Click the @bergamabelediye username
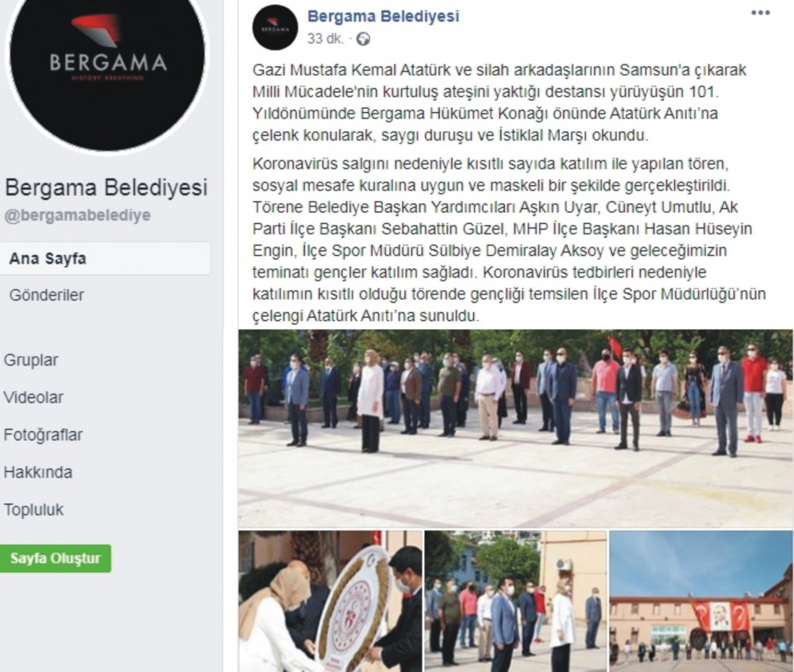794x672 pixels. [x=78, y=215]
